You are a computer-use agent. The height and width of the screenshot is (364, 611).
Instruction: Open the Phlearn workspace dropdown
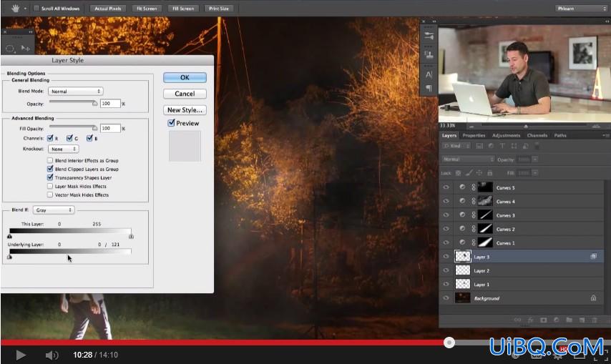[x=581, y=8]
